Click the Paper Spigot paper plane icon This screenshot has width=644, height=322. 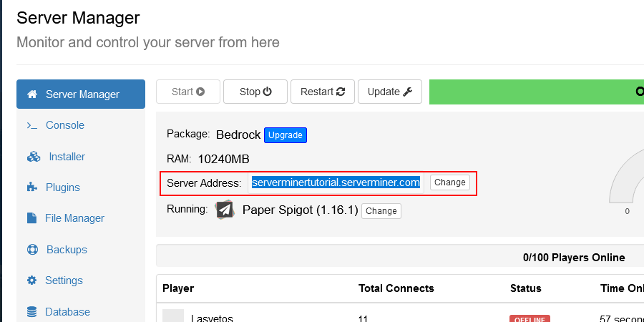click(x=225, y=210)
